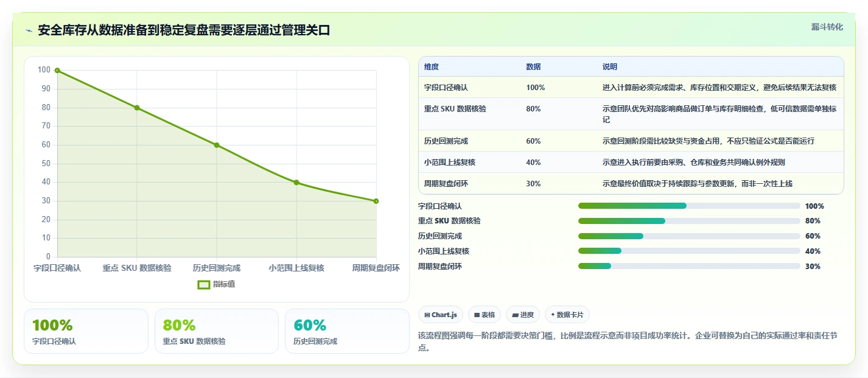
Task: Click the 周期复盘闭环 x-axis label on the chart
Action: [x=376, y=268]
